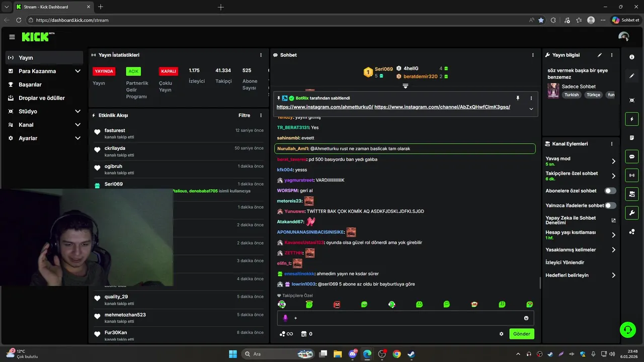644x362 pixels.
Task: Open chat settings gear beside Gönder
Action: pyautogui.click(x=501, y=334)
